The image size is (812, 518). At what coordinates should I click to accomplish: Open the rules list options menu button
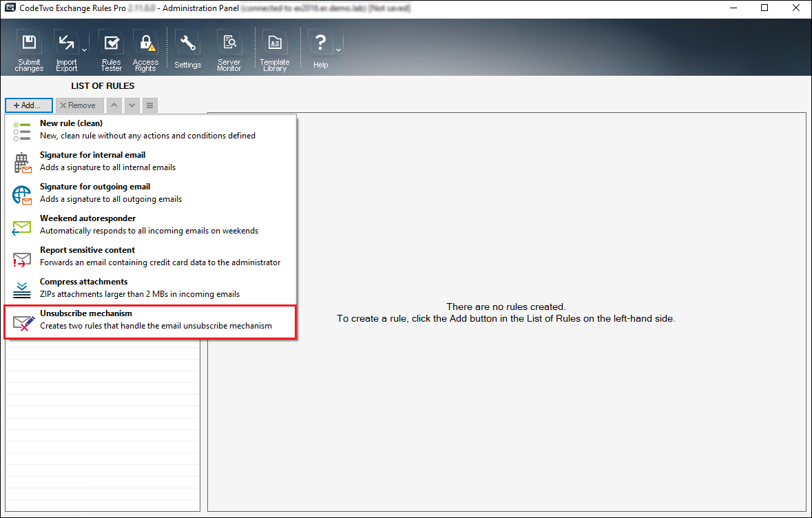(x=149, y=105)
